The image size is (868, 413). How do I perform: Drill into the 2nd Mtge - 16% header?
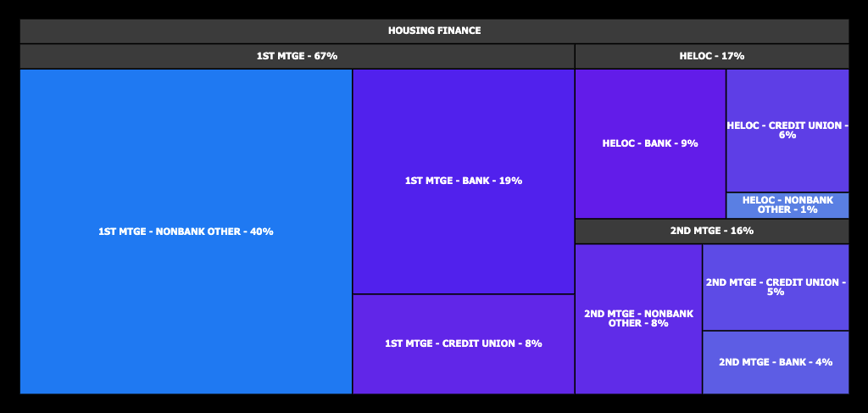click(x=711, y=231)
